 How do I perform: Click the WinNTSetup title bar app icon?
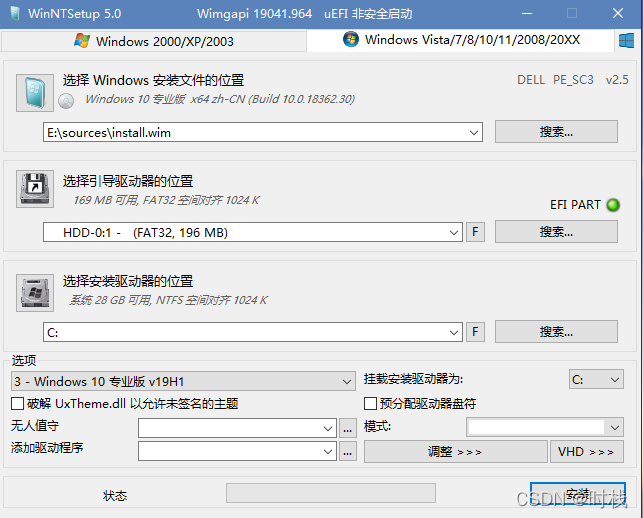pos(15,14)
